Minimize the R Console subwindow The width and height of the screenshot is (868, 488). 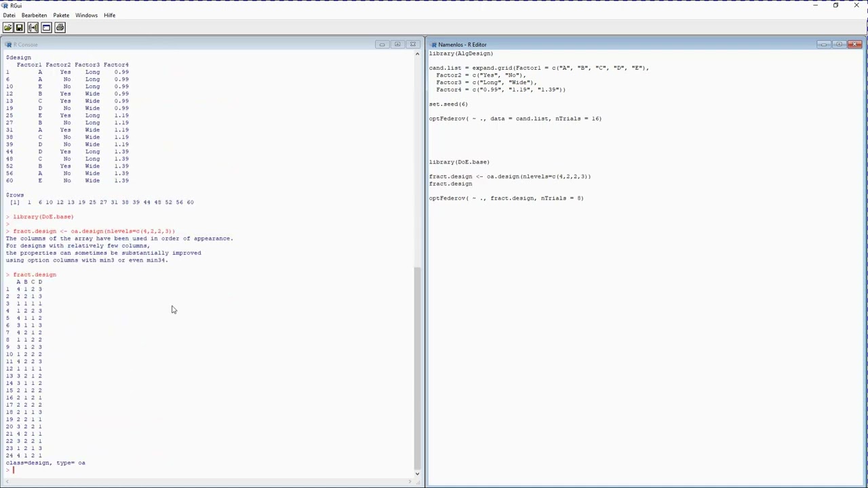382,45
